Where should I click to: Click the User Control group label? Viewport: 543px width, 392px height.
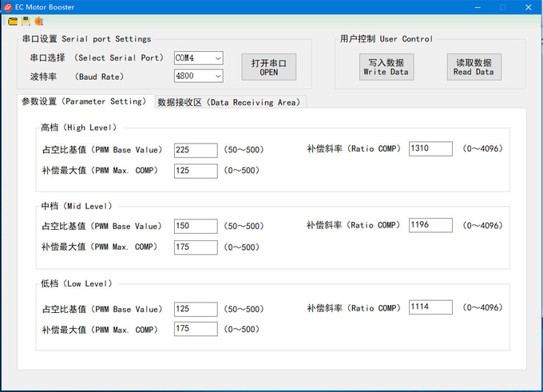386,39
